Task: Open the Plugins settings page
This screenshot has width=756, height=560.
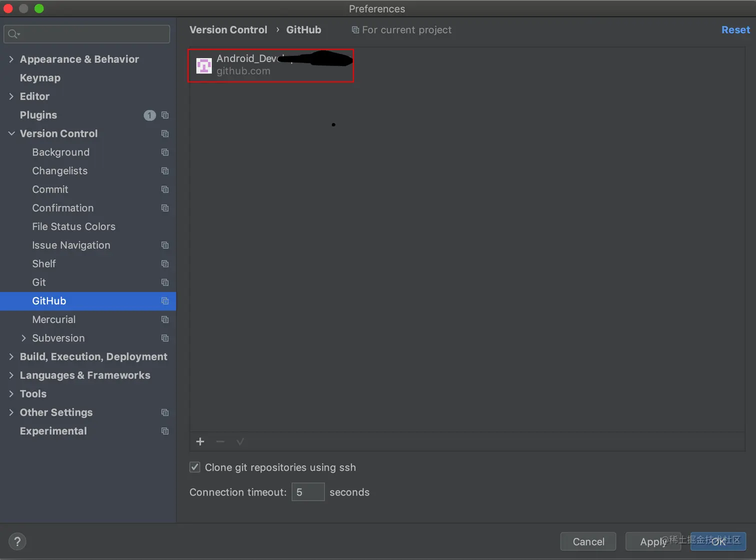Action: tap(38, 115)
